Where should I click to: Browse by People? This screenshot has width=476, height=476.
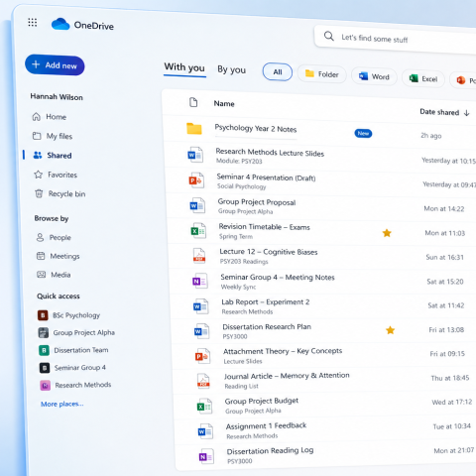54,237
